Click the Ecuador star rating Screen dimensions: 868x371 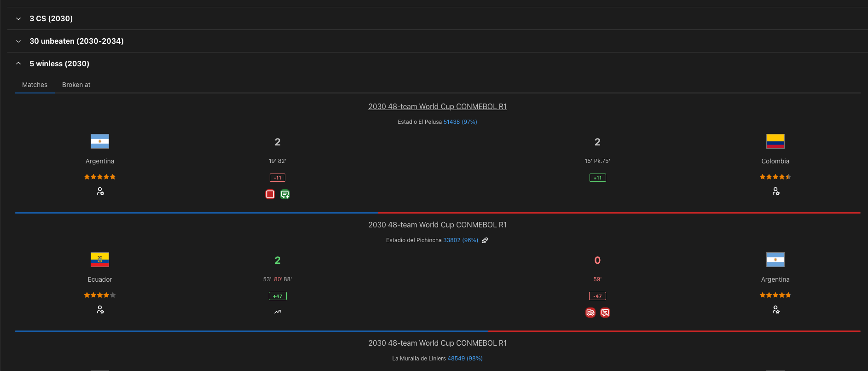[x=100, y=295]
